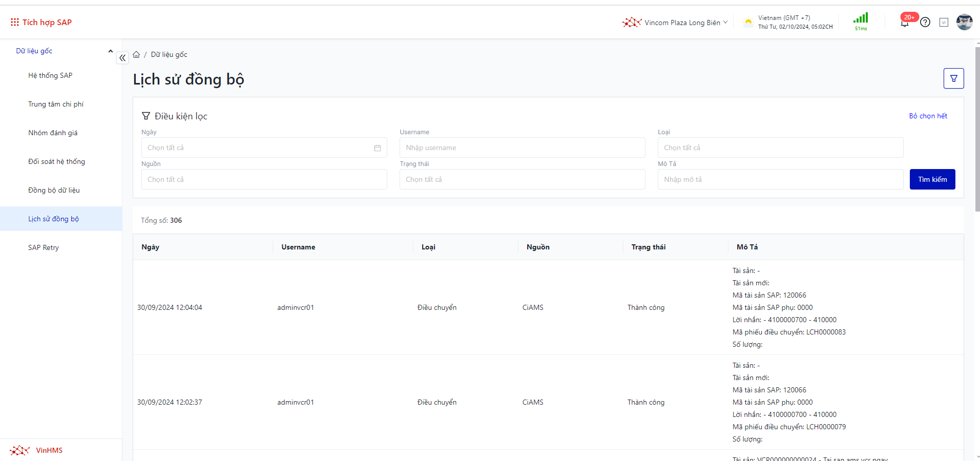Open the help question mark icon
This screenshot has width=980, height=461.
(925, 22)
